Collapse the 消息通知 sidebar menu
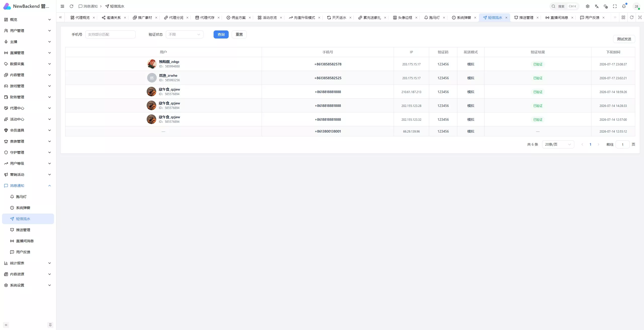The image size is (644, 330). point(28,186)
